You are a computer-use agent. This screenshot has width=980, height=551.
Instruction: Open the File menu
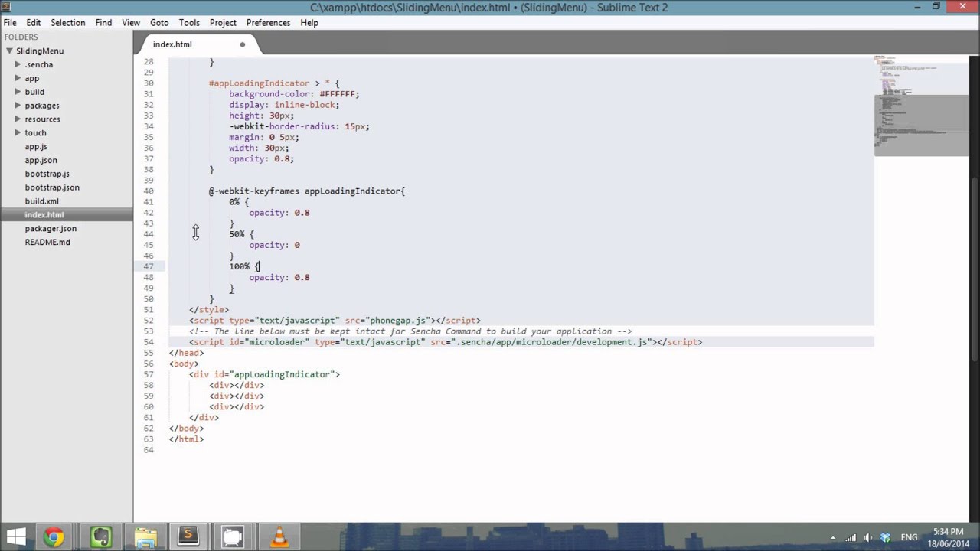click(10, 23)
